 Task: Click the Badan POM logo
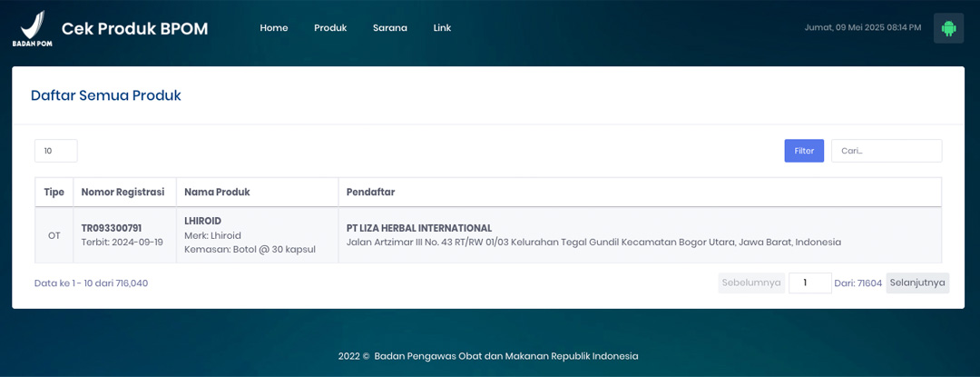point(32,28)
